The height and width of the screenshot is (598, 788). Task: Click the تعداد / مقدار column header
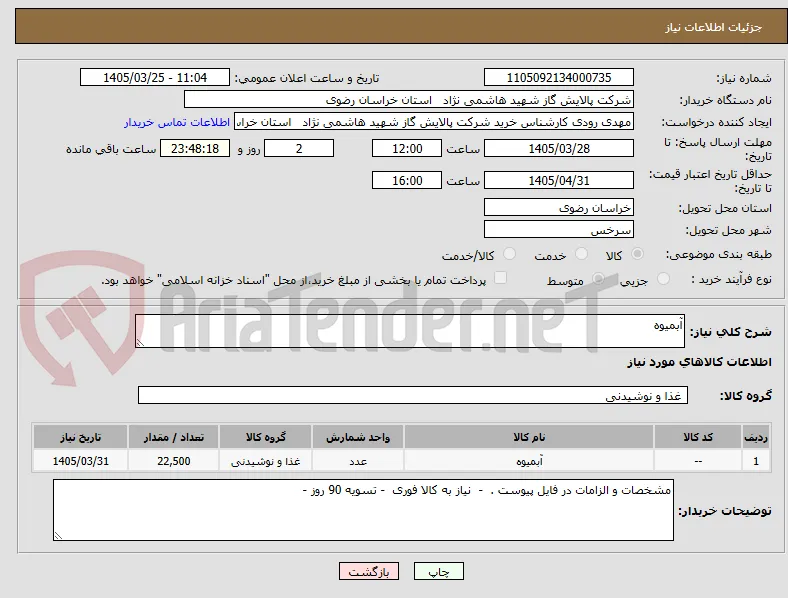pyautogui.click(x=173, y=437)
